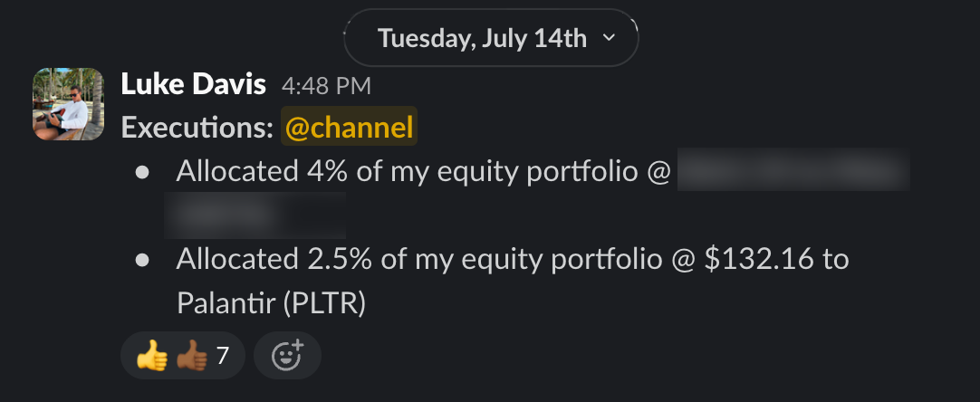Open the Tuesday, July 14th date pill

coord(491,37)
